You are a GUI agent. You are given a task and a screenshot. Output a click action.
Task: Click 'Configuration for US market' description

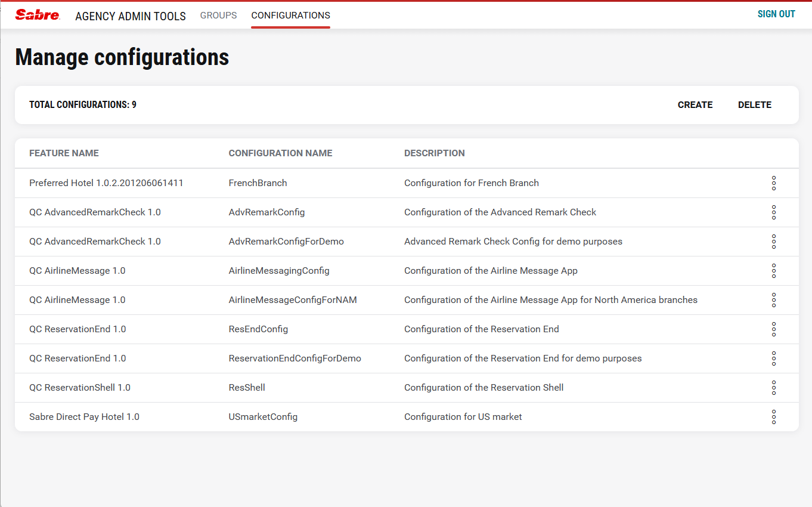click(463, 417)
